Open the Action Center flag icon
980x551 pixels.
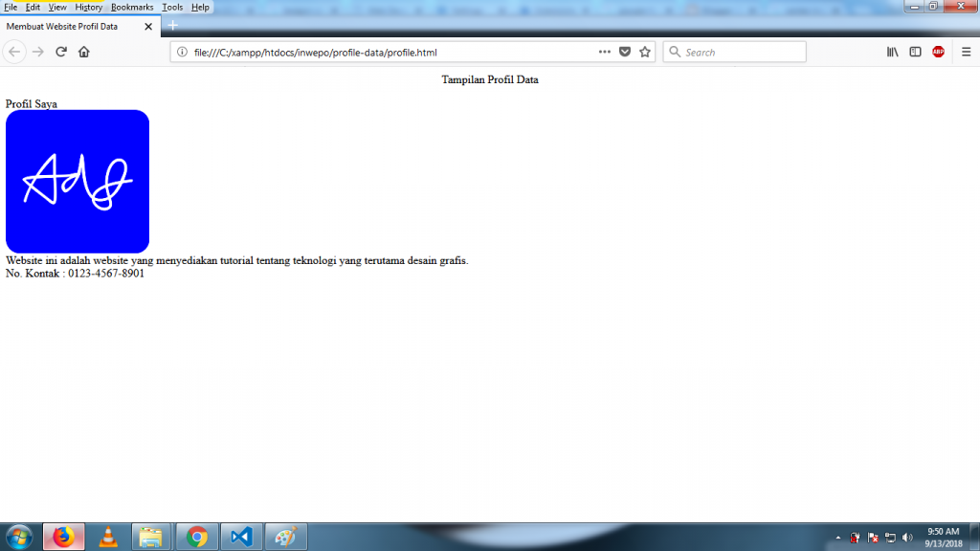tap(873, 538)
